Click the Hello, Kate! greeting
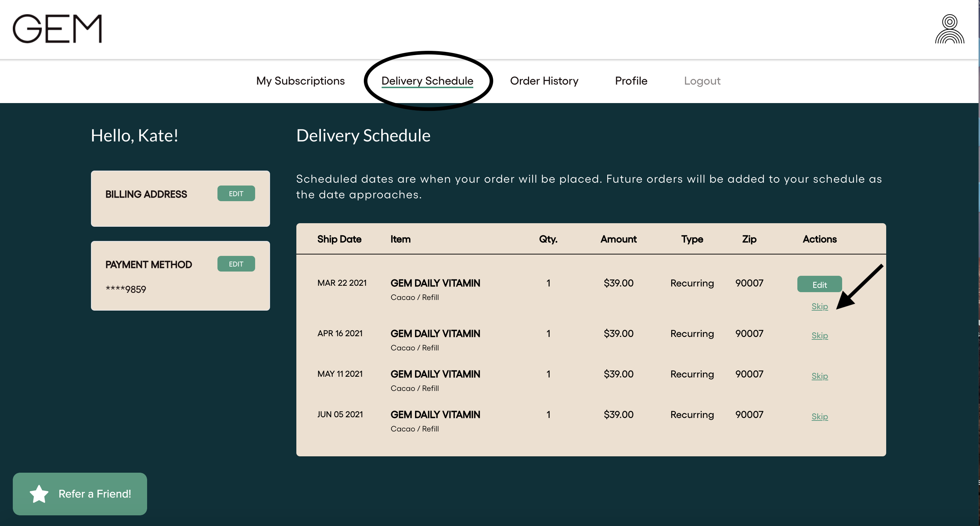 tap(134, 135)
